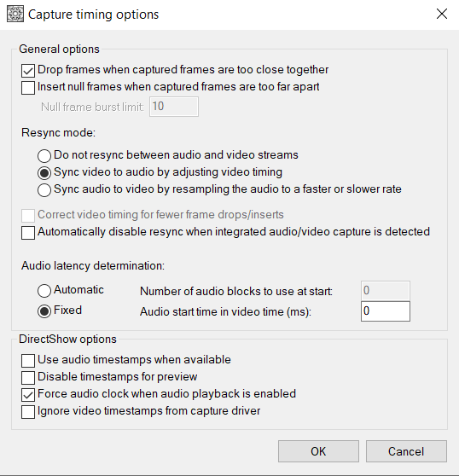Click the Number of audio blocks field
The width and height of the screenshot is (459, 476).
point(386,291)
